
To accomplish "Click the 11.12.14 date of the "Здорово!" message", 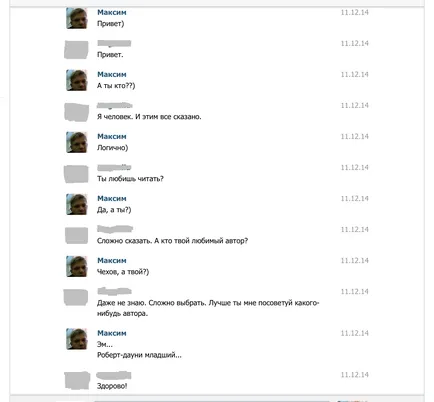I will (x=354, y=375).
